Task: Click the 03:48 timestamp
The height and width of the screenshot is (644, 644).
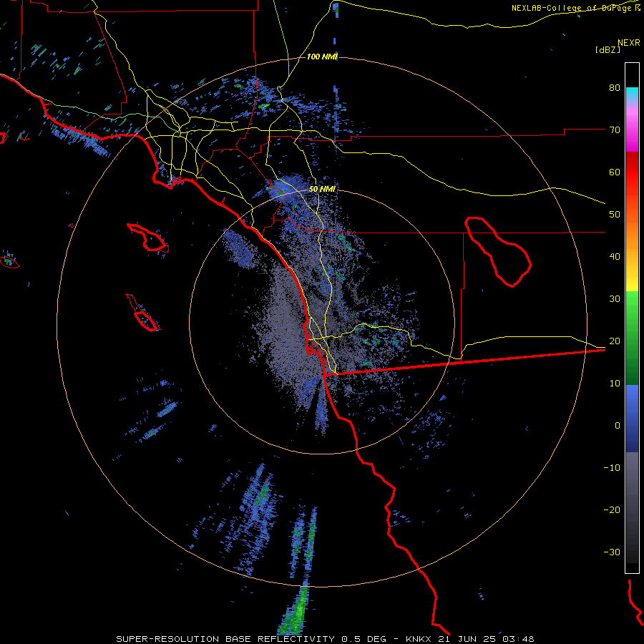Action: point(517,639)
